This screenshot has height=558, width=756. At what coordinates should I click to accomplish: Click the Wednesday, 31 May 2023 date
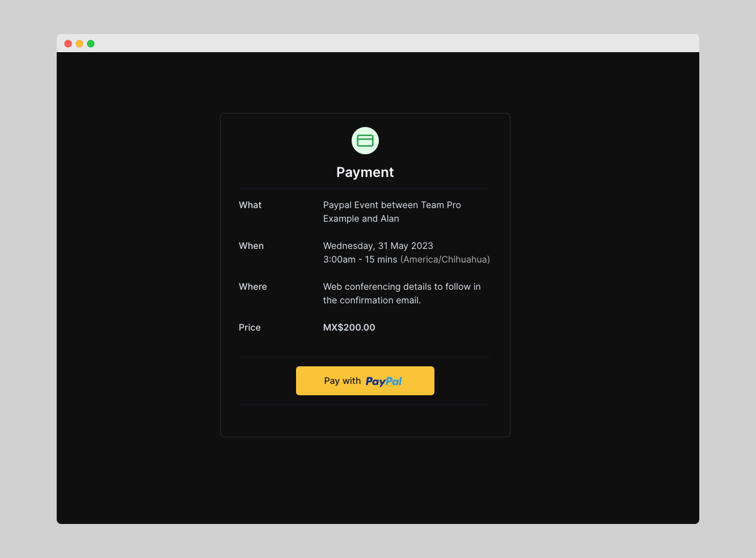tap(378, 246)
